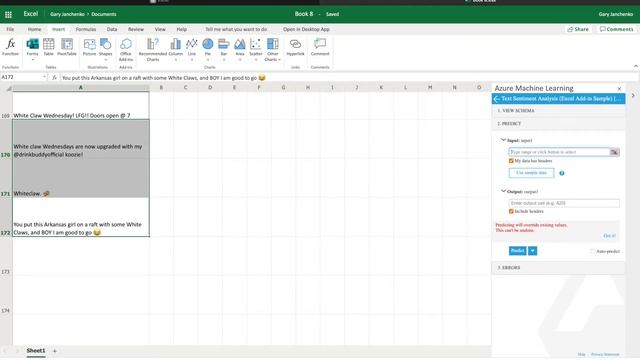
Task: Close the Azure Machine Learning pane
Action: pyautogui.click(x=619, y=89)
